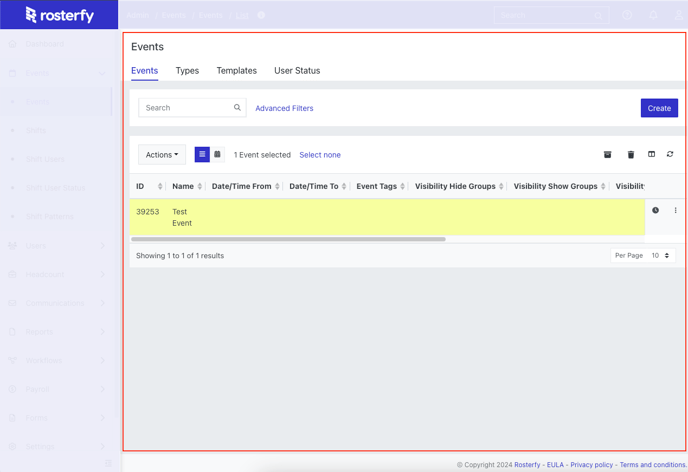The width and height of the screenshot is (688, 472).
Task: Toggle selection of the Test Event row
Action: coord(387,217)
